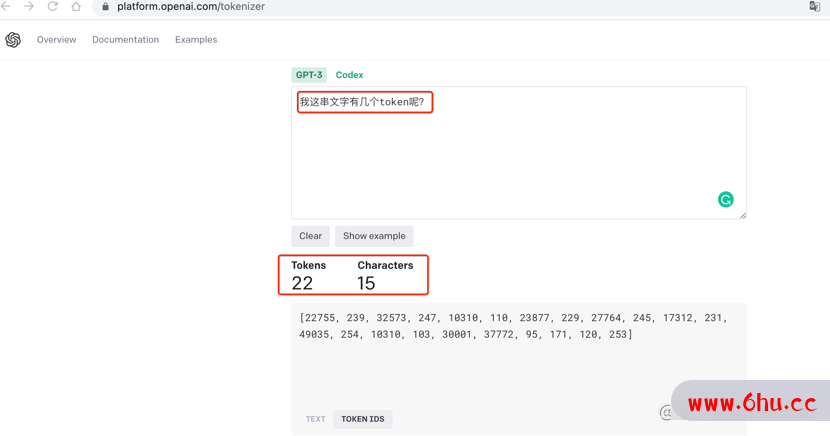Click the Tokens count value 22
This screenshot has width=830, height=436.
[x=302, y=283]
